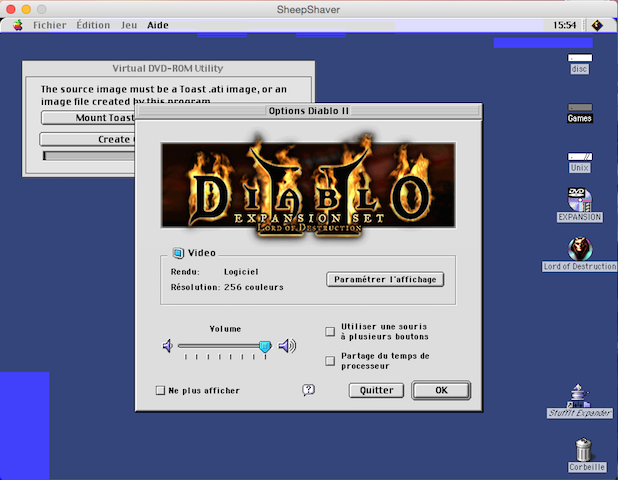Click the 15:54 menu bar clock
Screen dimensions: 618x480
coord(564,25)
